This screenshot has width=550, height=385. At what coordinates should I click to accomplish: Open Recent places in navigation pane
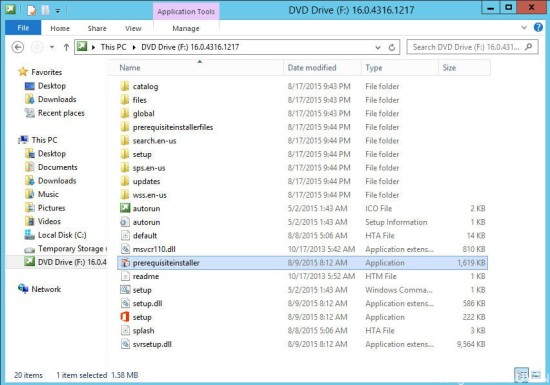(x=61, y=113)
